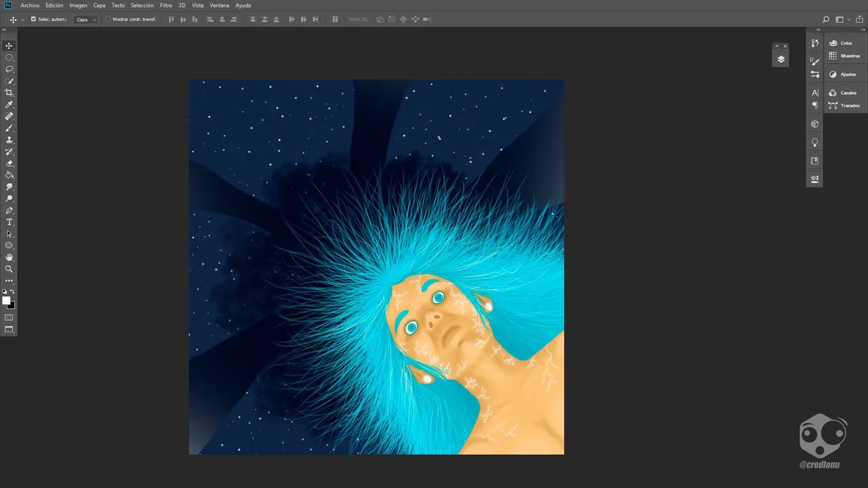Open the Move tool preset picker arrow

[22, 20]
